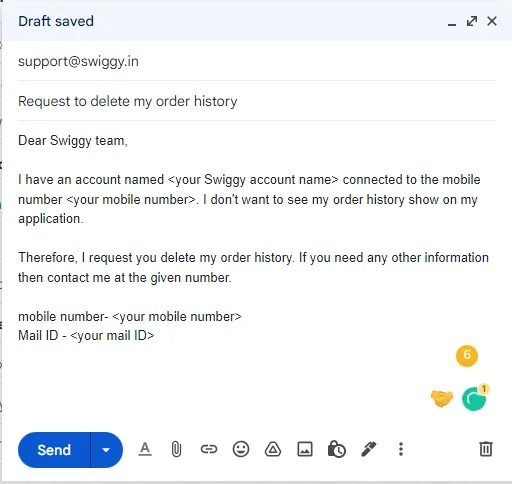Send the drafted email
The height and width of the screenshot is (484, 512).
pyautogui.click(x=54, y=450)
